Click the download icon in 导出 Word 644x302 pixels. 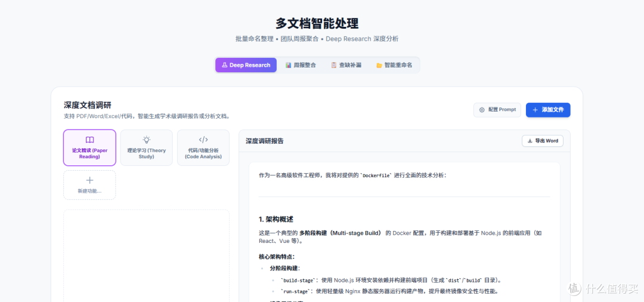[530, 140]
